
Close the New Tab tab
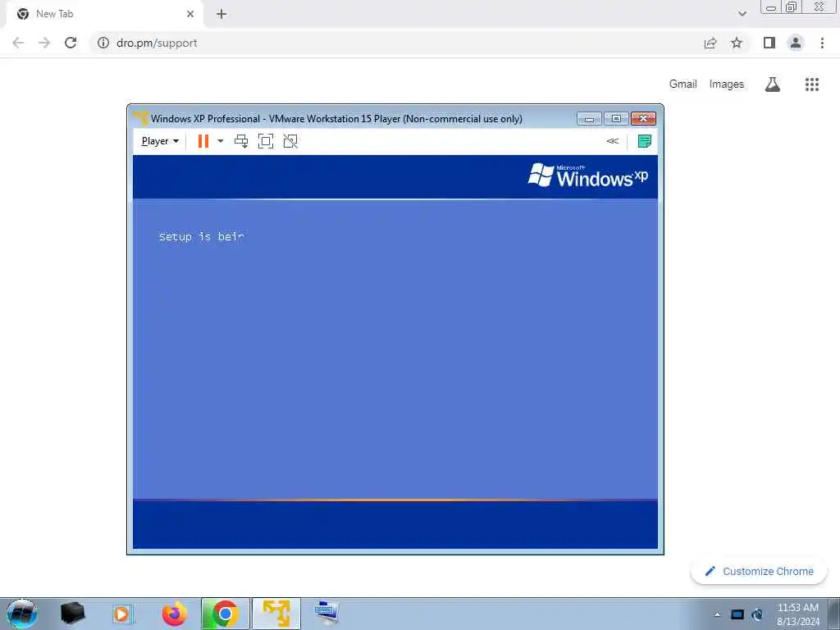(x=190, y=14)
